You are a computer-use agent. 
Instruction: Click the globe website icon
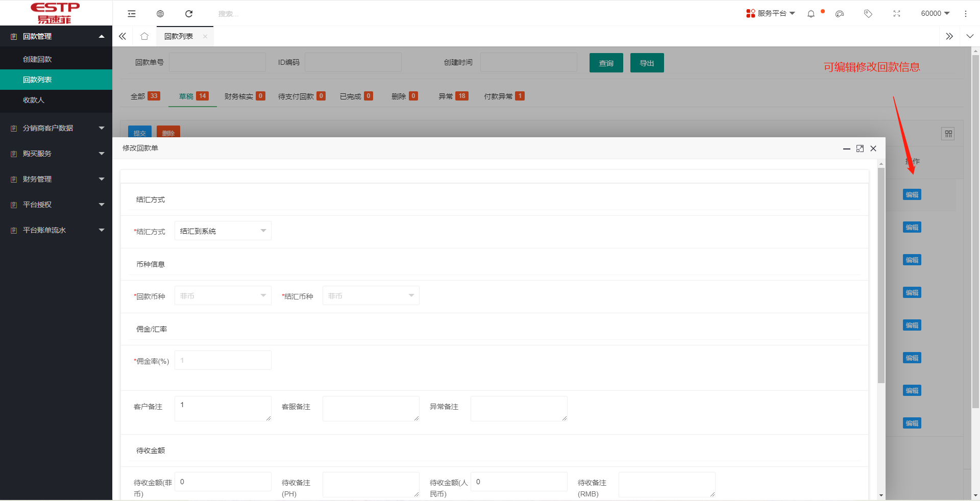click(160, 14)
